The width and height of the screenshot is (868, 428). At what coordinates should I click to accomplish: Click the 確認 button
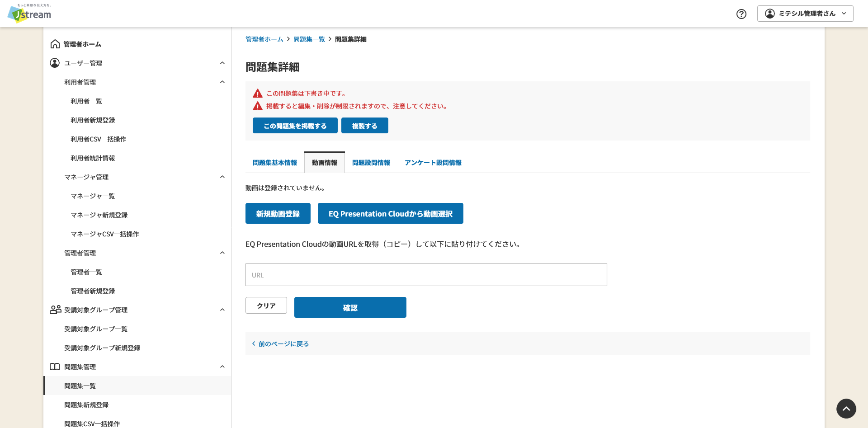click(x=350, y=307)
